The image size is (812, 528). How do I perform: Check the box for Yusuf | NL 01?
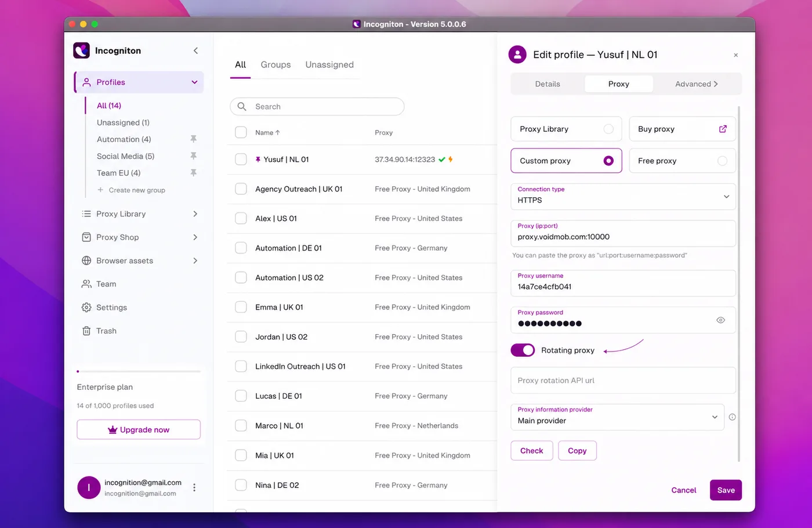click(x=241, y=159)
